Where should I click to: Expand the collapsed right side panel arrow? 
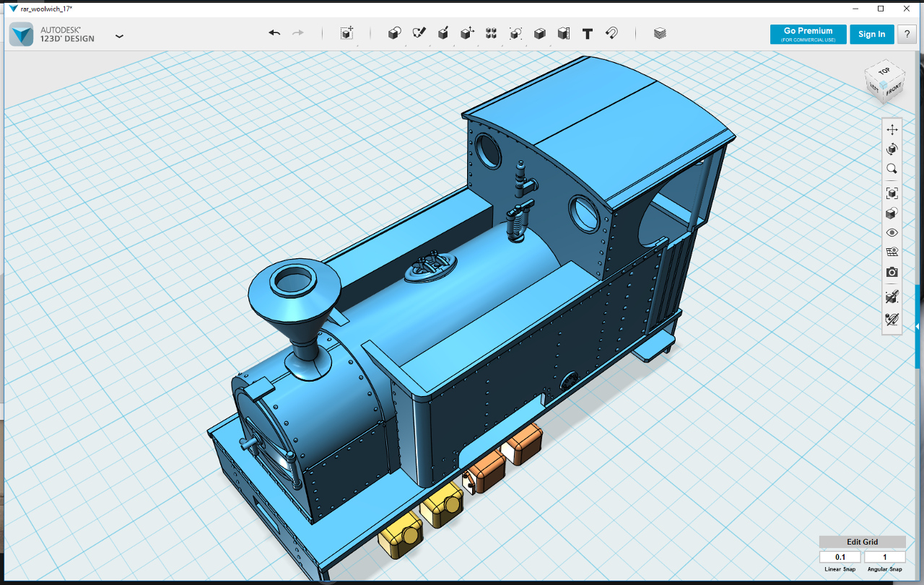click(x=917, y=326)
